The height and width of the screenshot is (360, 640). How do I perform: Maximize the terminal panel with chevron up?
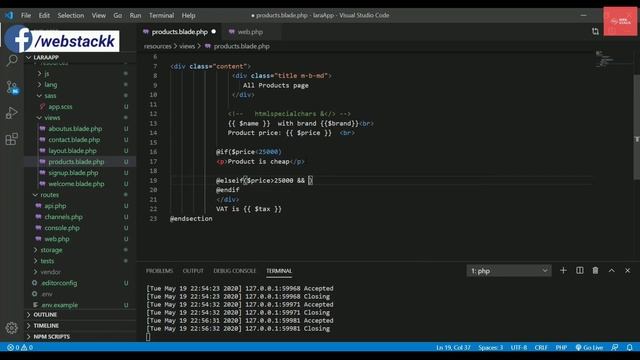611,270
